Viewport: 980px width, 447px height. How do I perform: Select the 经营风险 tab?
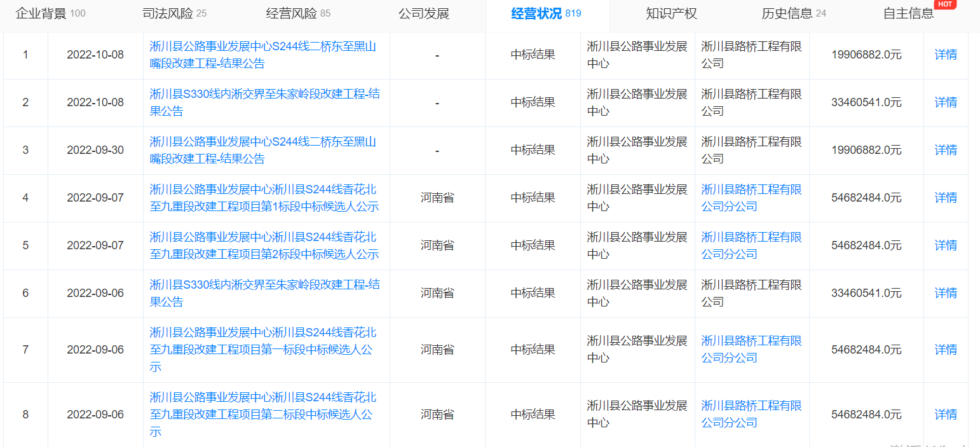[x=298, y=13]
